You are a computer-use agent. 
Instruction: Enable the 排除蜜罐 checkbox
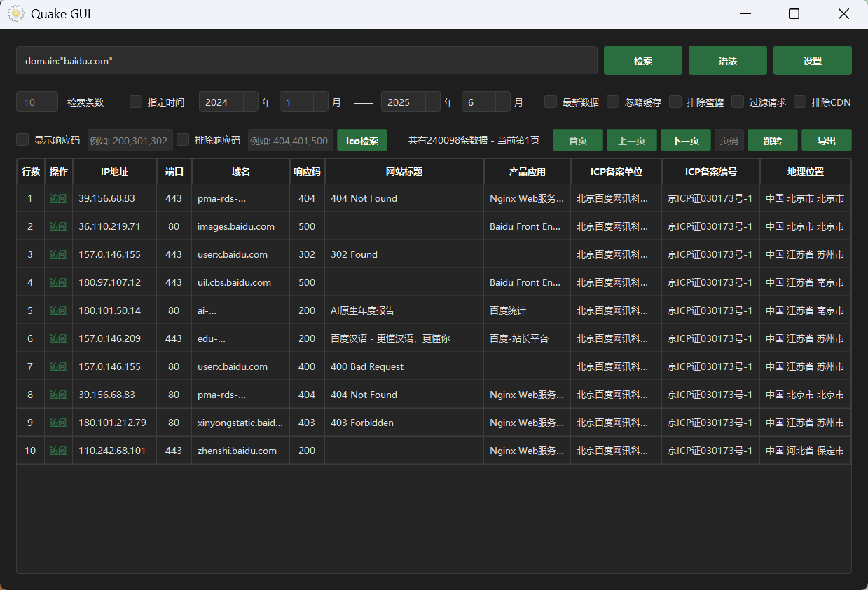(x=675, y=102)
